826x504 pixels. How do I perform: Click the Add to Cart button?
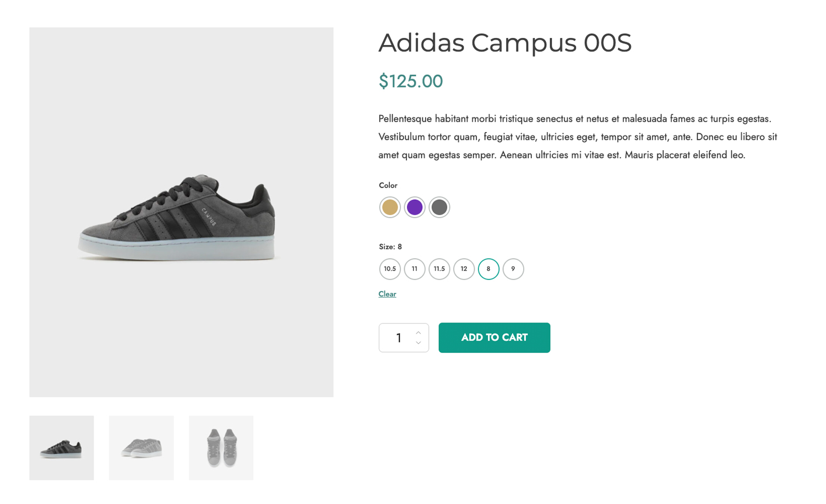coord(494,337)
